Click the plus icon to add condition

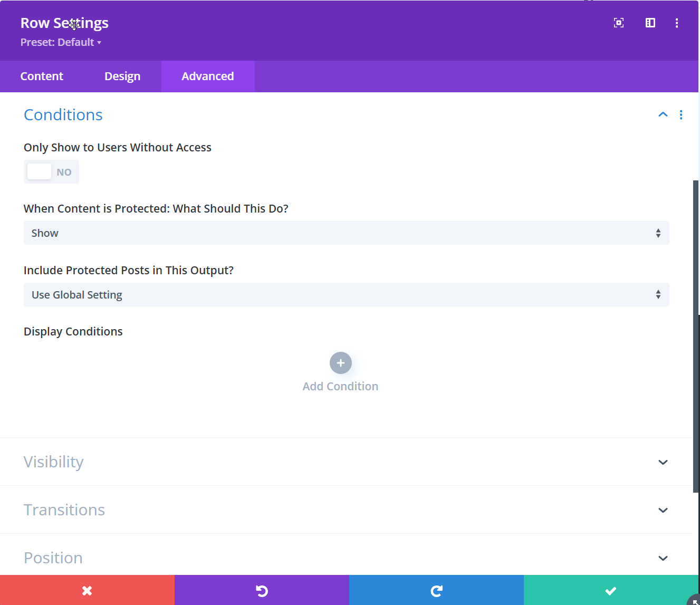coord(341,363)
